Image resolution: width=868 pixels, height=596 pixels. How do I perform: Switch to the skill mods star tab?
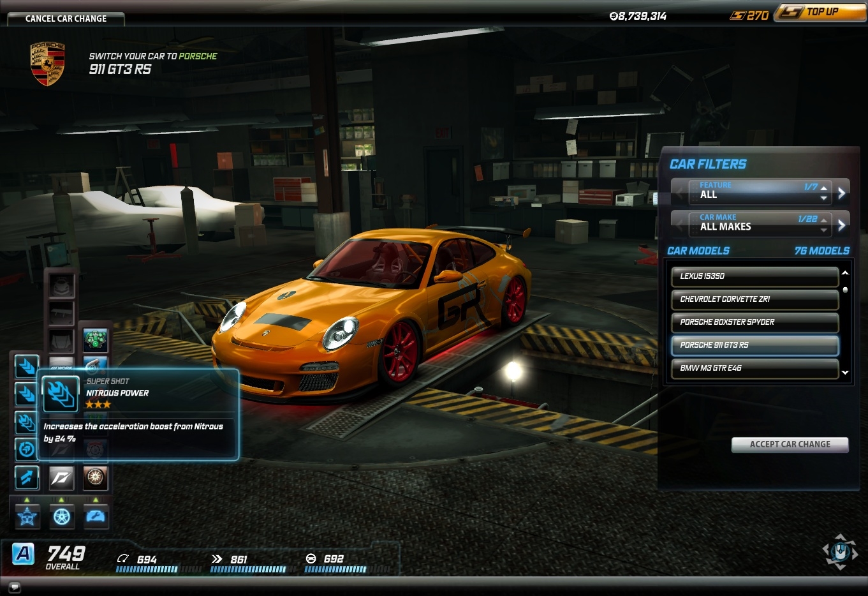pyautogui.click(x=27, y=516)
